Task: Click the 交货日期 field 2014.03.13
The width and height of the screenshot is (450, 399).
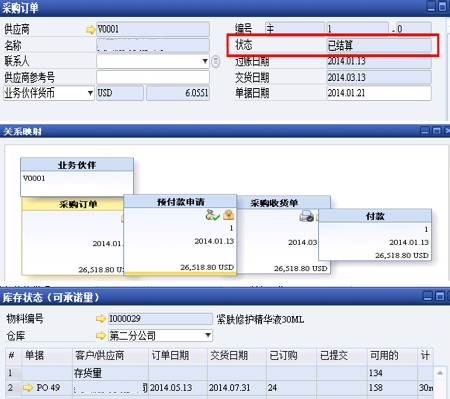Action: click(x=379, y=77)
